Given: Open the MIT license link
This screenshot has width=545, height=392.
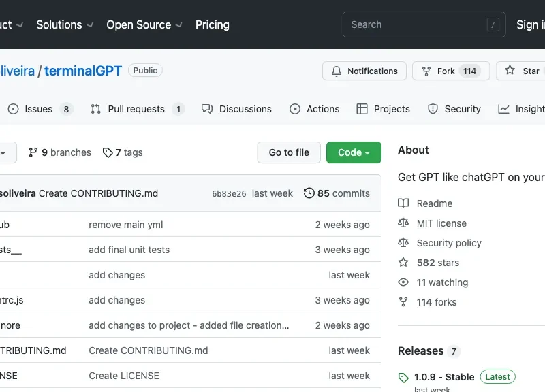Looking at the screenshot, I should pyautogui.click(x=441, y=223).
